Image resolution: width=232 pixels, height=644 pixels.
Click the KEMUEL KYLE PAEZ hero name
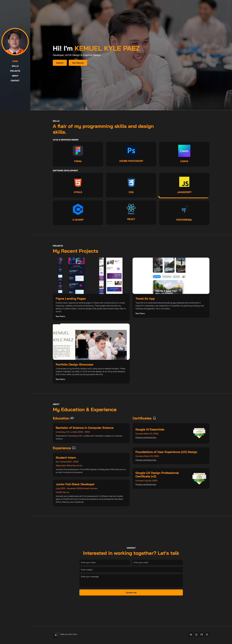coord(107,48)
